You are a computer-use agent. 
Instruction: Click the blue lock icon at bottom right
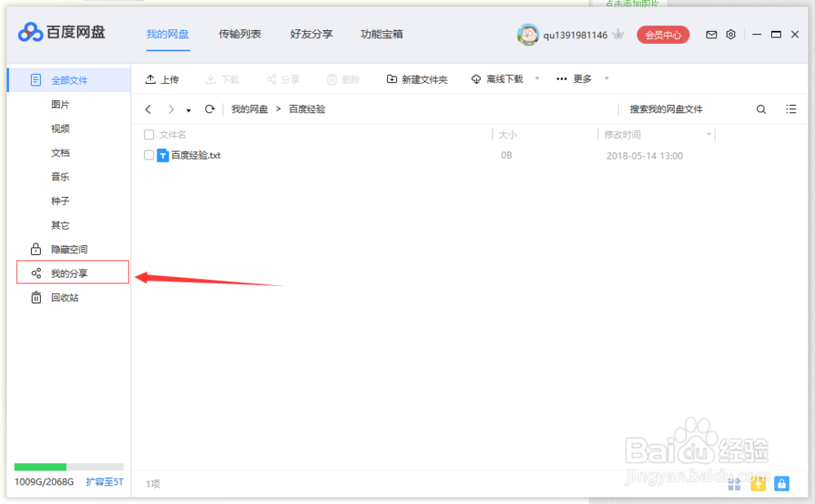(782, 484)
